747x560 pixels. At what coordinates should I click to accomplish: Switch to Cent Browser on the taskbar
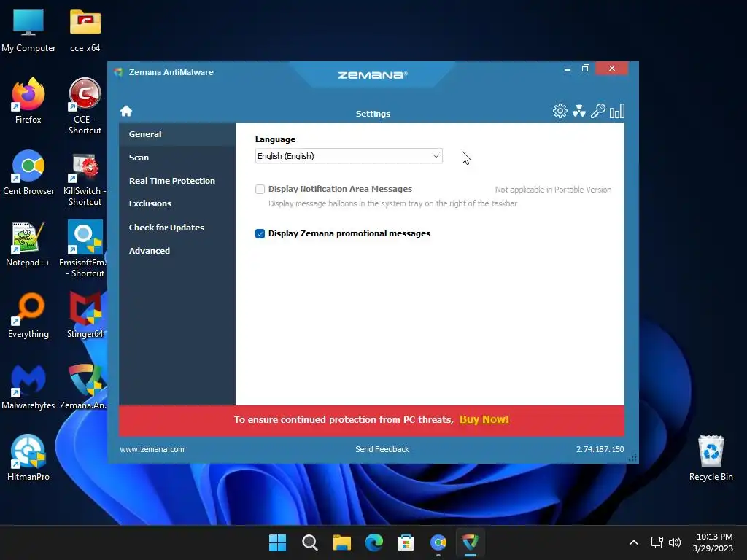[438, 542]
